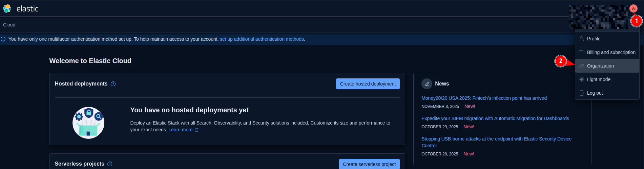Click the sun icon for Light mode
Image resolution: width=644 pixels, height=169 pixels.
582,79
